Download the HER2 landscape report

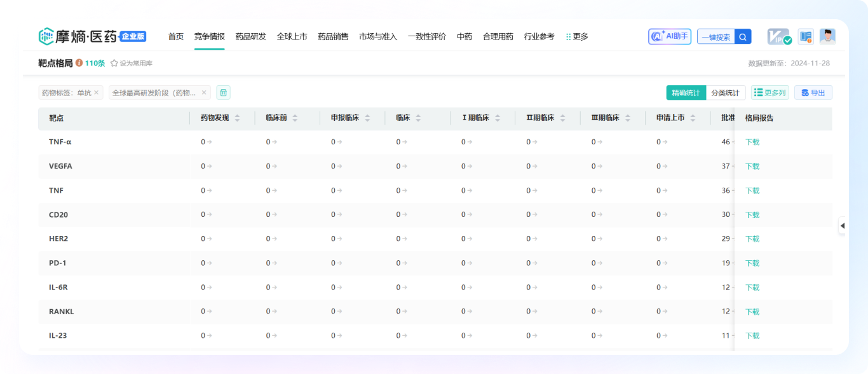752,239
